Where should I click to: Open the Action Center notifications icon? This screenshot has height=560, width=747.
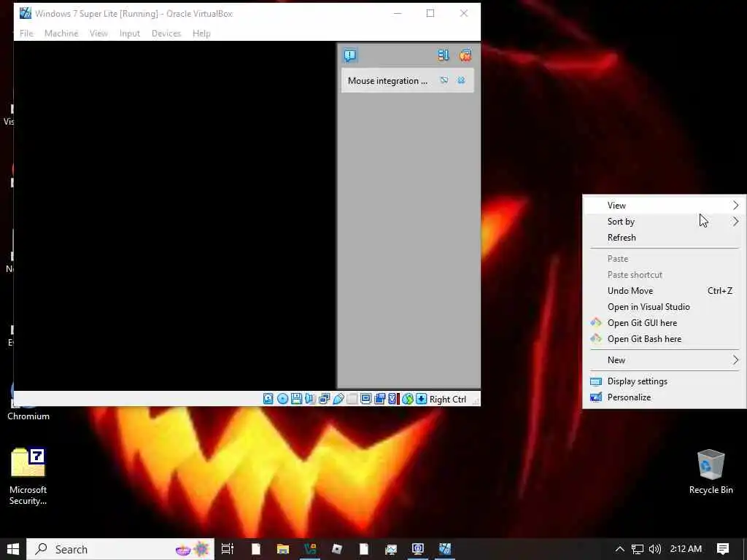pos(723,549)
